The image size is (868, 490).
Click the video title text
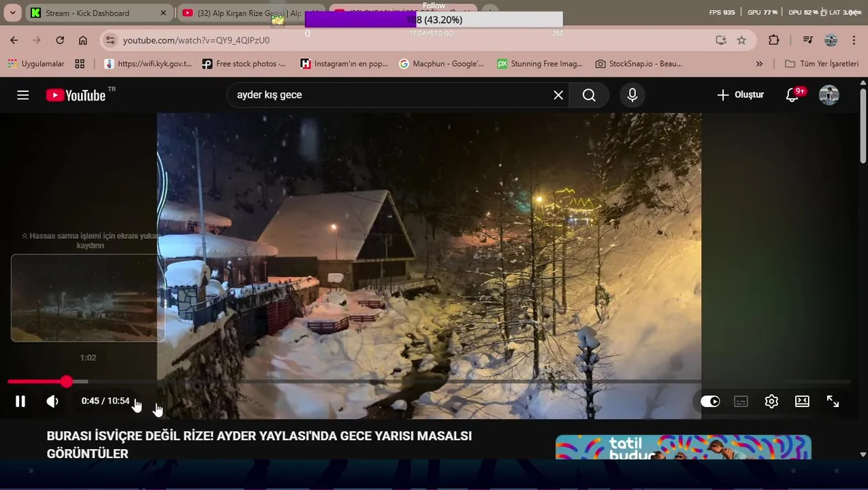259,444
